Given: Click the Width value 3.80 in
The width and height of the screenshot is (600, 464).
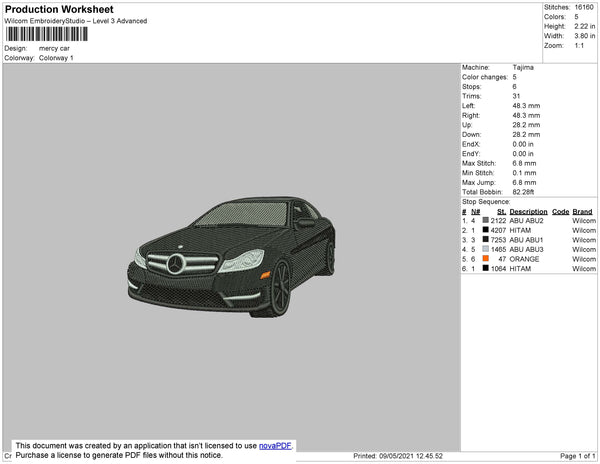Looking at the screenshot, I should [x=585, y=36].
